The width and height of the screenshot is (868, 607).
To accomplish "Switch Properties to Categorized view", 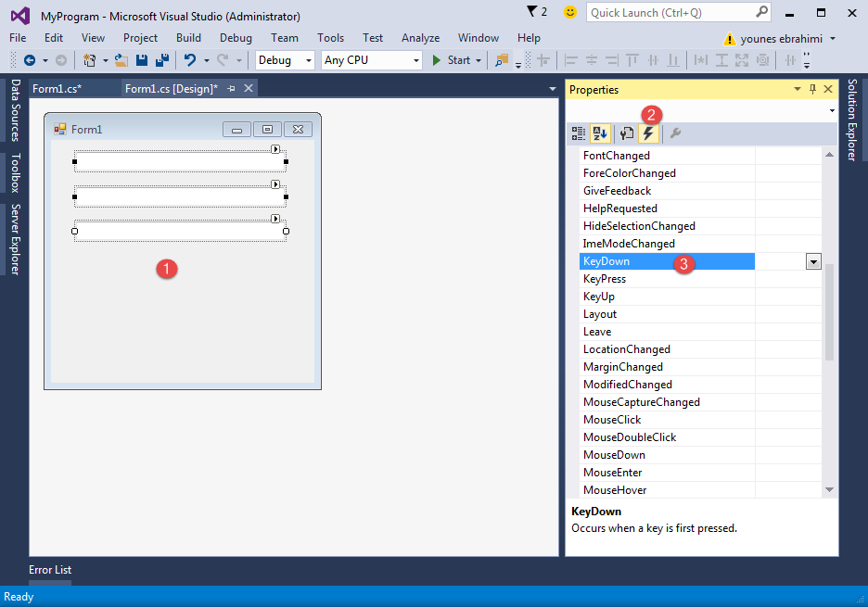I will (x=579, y=133).
